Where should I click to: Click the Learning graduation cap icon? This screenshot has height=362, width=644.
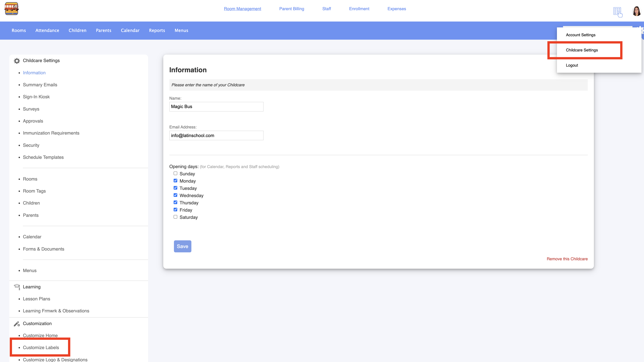[x=17, y=287]
